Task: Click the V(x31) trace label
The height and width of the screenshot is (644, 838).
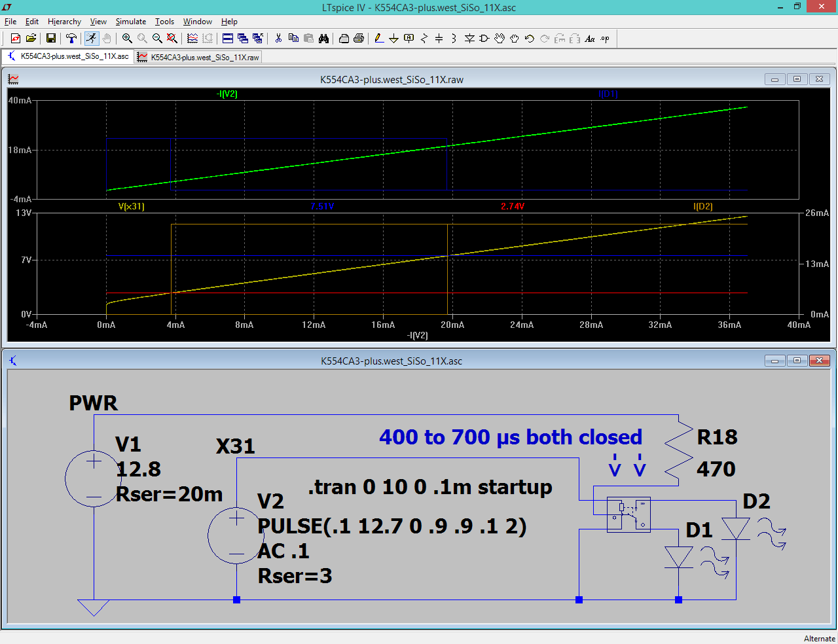Action: tap(131, 206)
